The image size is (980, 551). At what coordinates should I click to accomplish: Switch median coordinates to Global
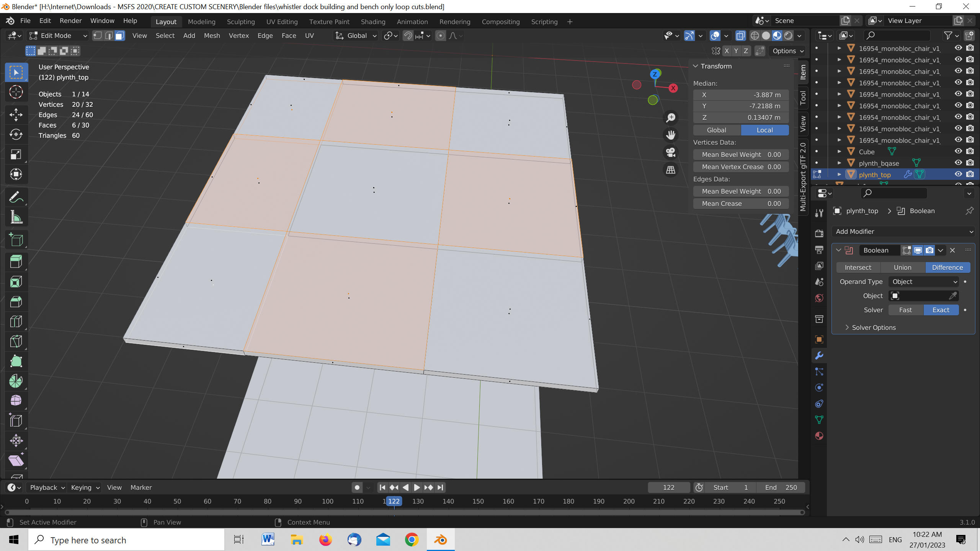717,130
